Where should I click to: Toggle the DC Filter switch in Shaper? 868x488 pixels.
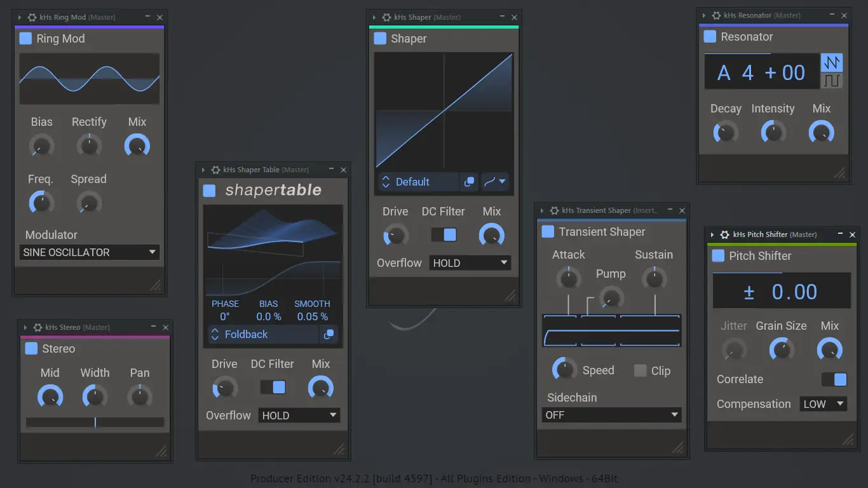(x=444, y=234)
